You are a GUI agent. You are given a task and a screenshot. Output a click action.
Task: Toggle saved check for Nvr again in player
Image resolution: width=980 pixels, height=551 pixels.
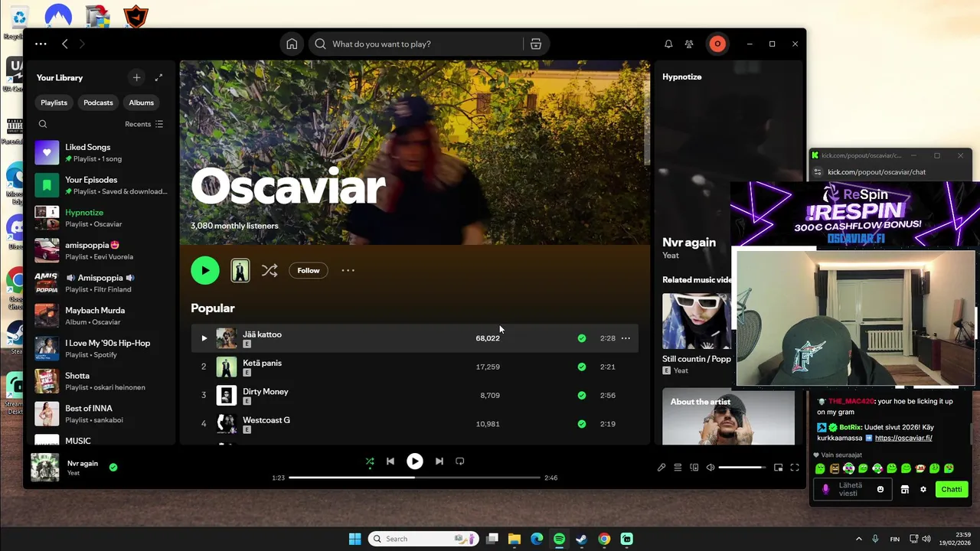point(113,467)
